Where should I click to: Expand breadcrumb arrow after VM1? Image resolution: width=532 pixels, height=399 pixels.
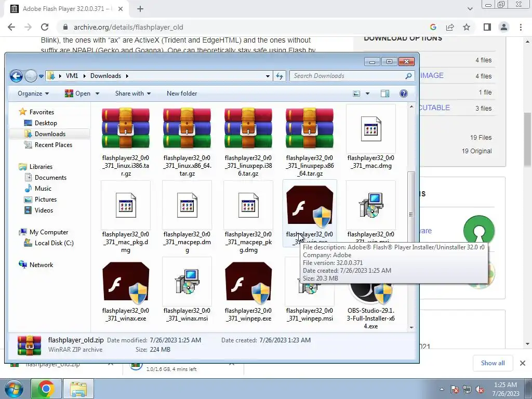coord(84,76)
